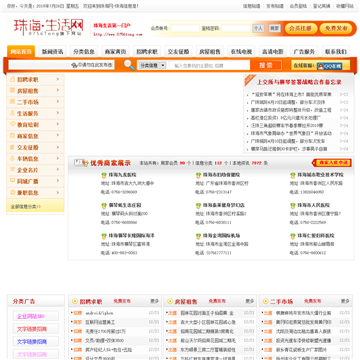Expand the 房屋租售 sidebar arrow

(58, 90)
